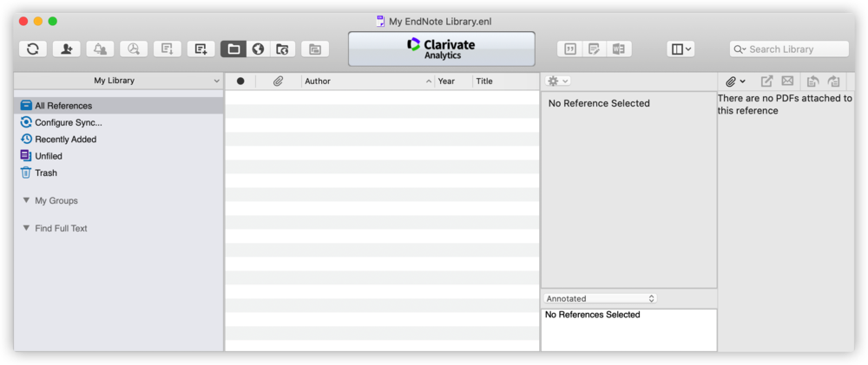Click the rotate PDF counterclockwise icon

pyautogui.click(x=812, y=81)
